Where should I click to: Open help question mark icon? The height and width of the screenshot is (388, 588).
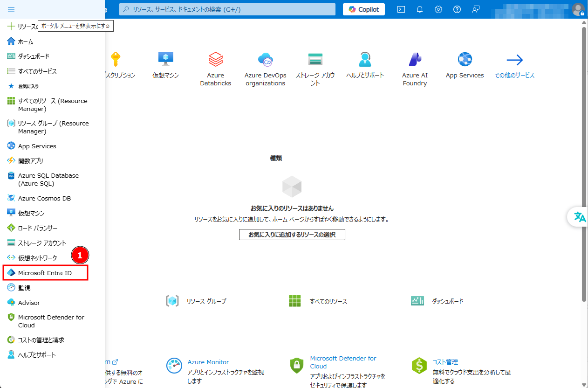457,9
